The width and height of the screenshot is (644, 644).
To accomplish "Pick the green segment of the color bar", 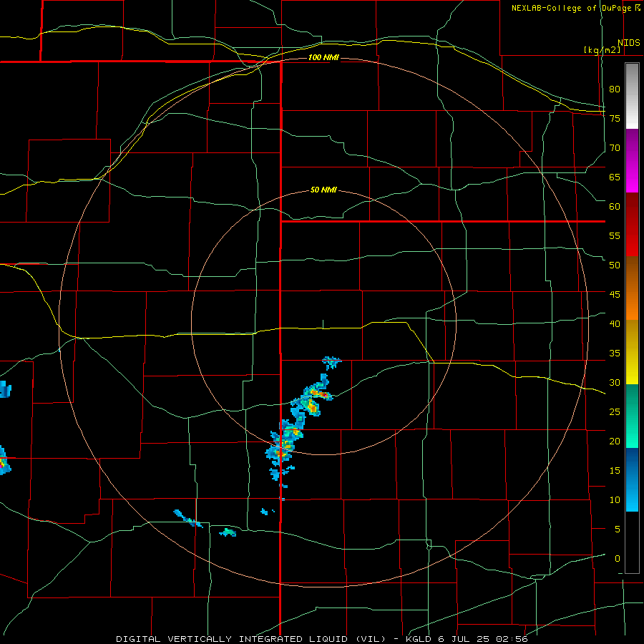I will pyautogui.click(x=632, y=416).
